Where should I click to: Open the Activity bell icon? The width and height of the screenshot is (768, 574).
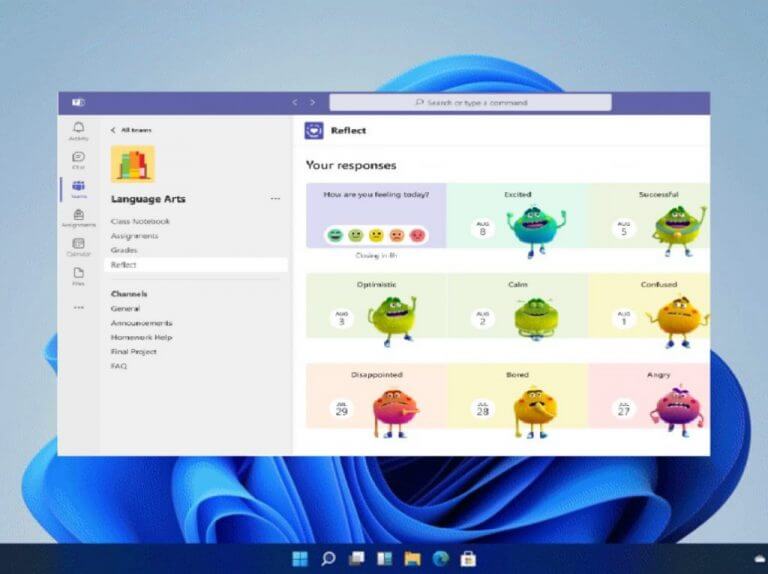coord(78,131)
